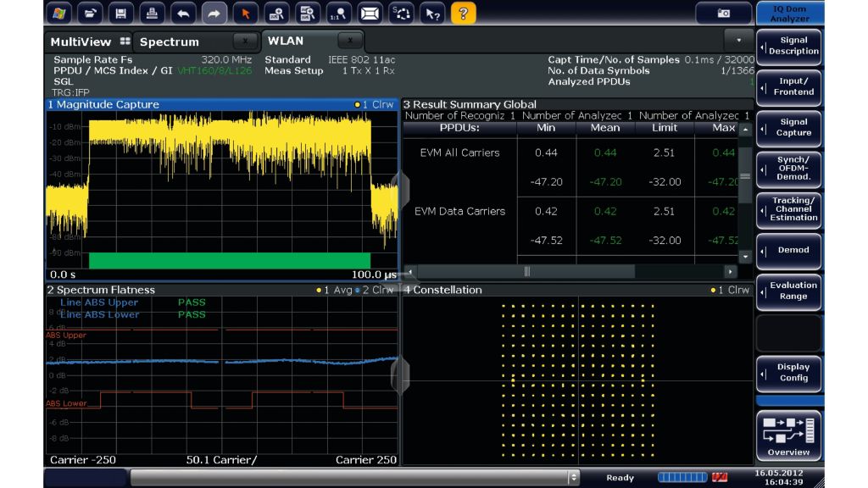
Task: Open a saved file using the folder icon
Action: tap(91, 13)
